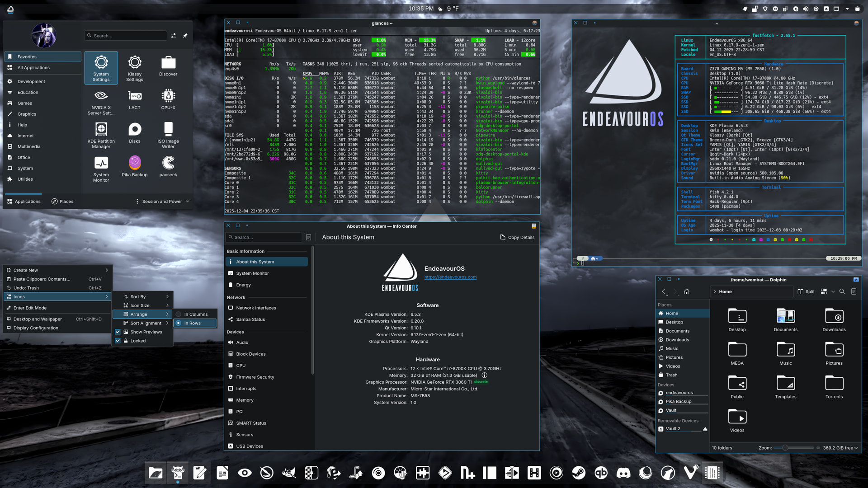Image resolution: width=868 pixels, height=488 pixels.
Task: Click the Steam icon in dock
Action: tap(579, 473)
